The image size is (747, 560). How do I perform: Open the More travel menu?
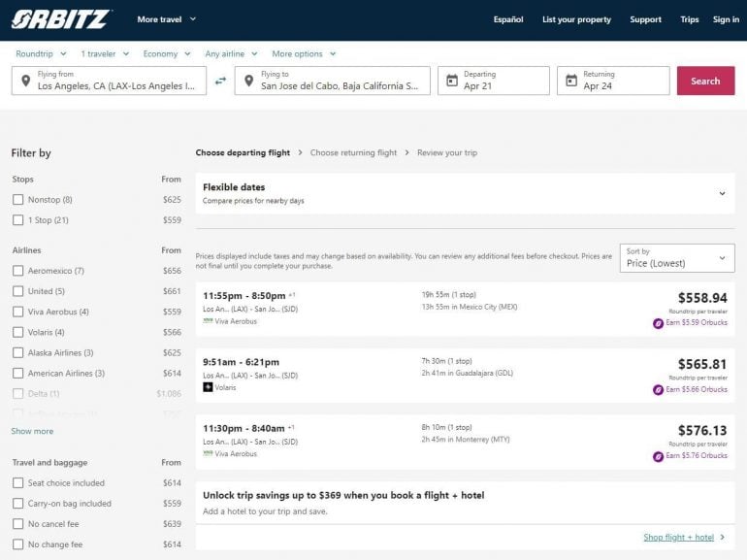pyautogui.click(x=166, y=19)
